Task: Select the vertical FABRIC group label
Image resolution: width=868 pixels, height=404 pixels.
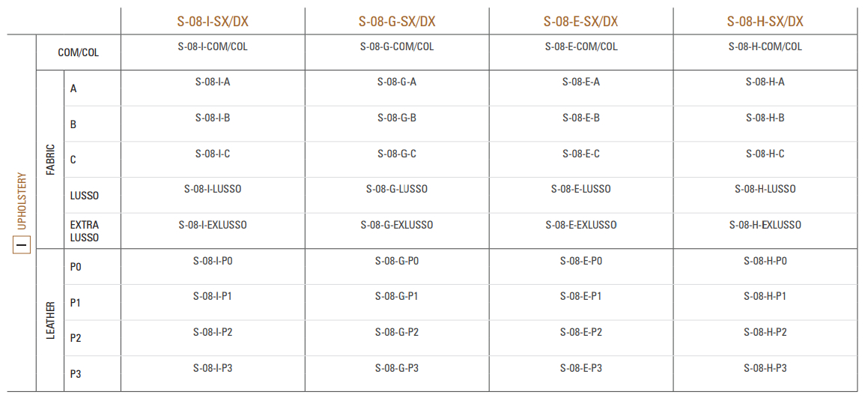Action: (x=51, y=160)
